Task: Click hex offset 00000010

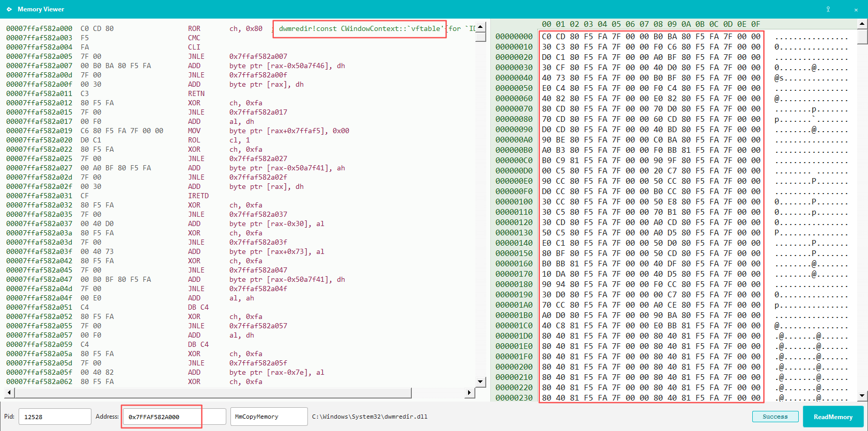Action: click(514, 47)
